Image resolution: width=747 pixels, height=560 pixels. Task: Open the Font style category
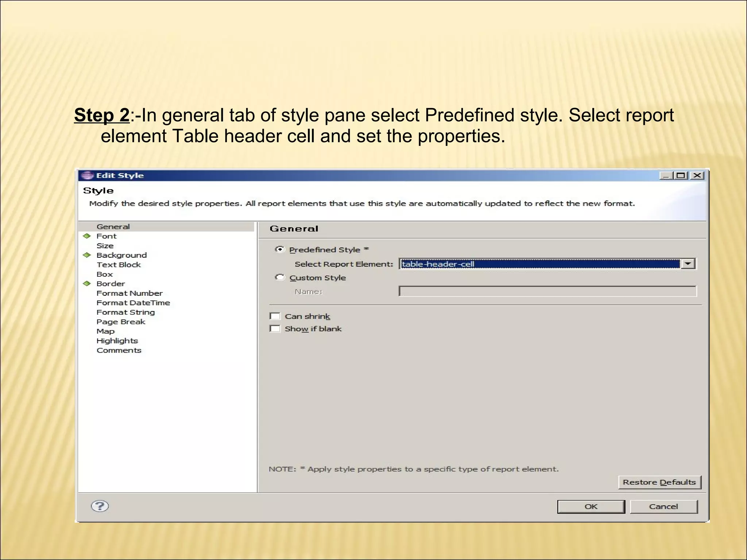pos(107,236)
